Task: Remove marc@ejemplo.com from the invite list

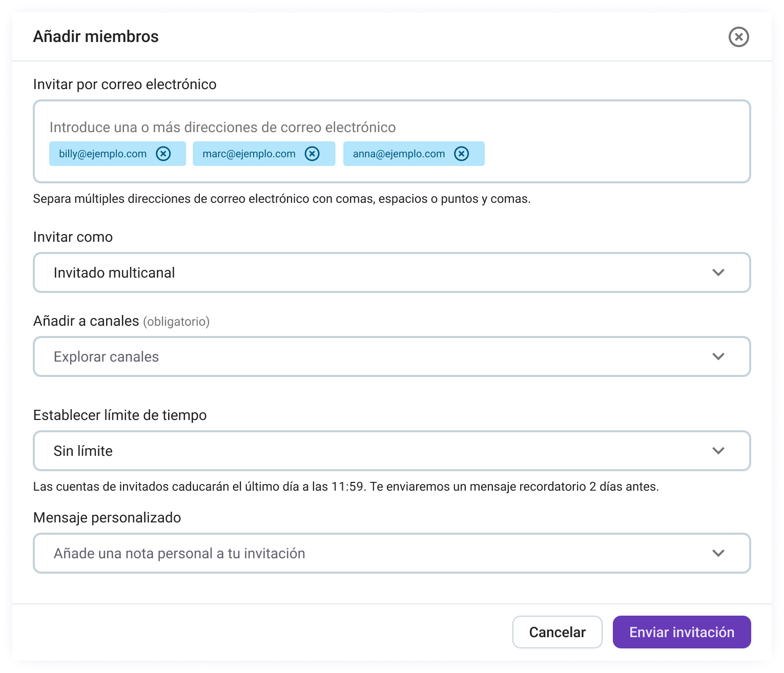Action: (312, 154)
